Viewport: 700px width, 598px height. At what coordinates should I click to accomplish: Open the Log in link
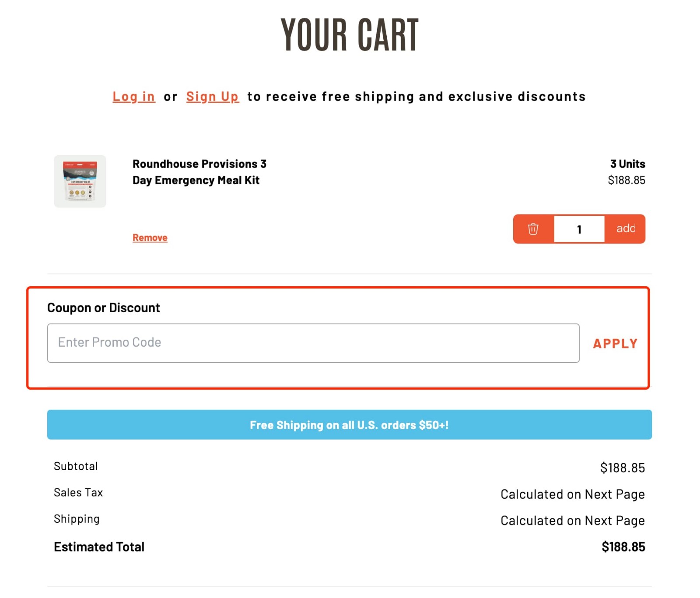click(133, 96)
